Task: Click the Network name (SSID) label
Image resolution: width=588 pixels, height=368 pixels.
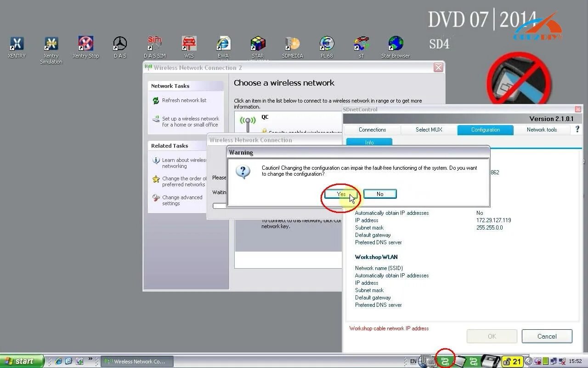Action: click(379, 268)
